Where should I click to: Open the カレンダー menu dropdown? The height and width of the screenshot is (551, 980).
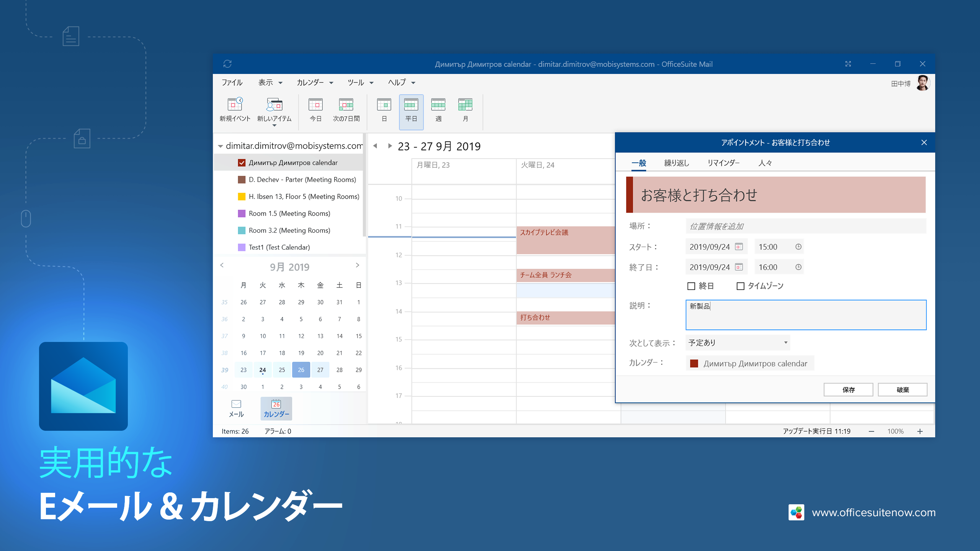(x=315, y=82)
